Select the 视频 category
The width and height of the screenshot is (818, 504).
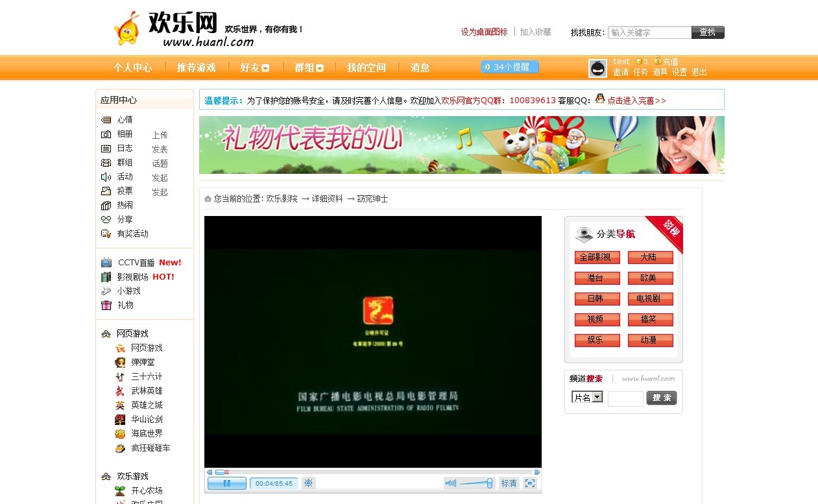[x=597, y=320]
